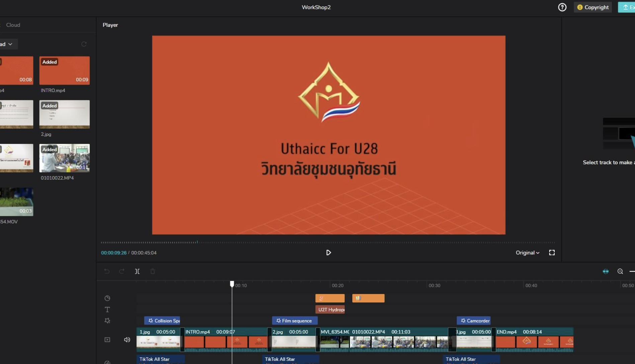The image size is (635, 364).
Task: Undo the last action
Action: 107,271
